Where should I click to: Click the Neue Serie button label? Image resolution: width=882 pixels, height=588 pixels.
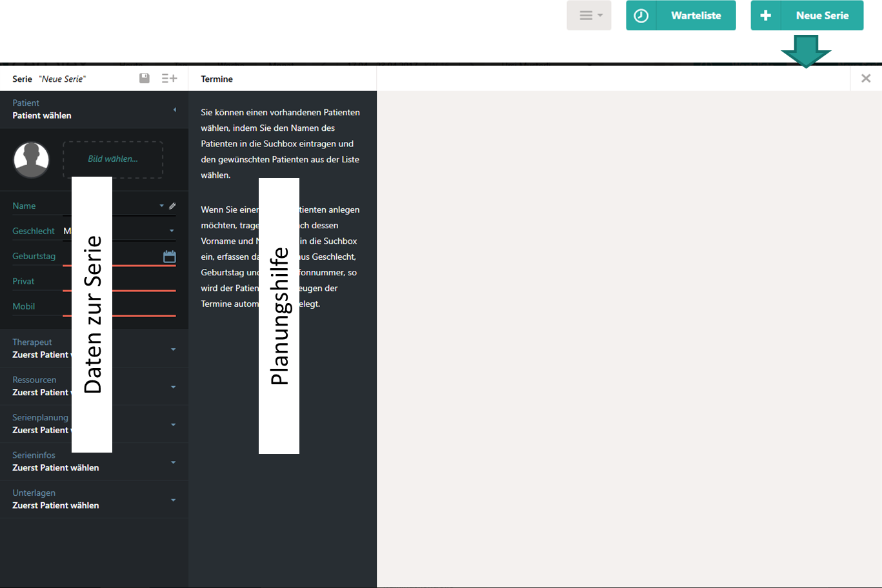click(821, 15)
